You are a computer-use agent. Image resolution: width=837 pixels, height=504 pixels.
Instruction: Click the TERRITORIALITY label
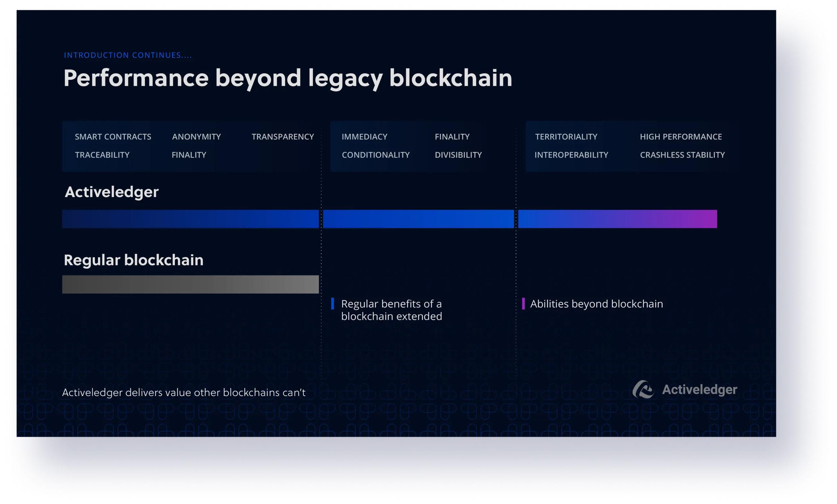tap(566, 137)
